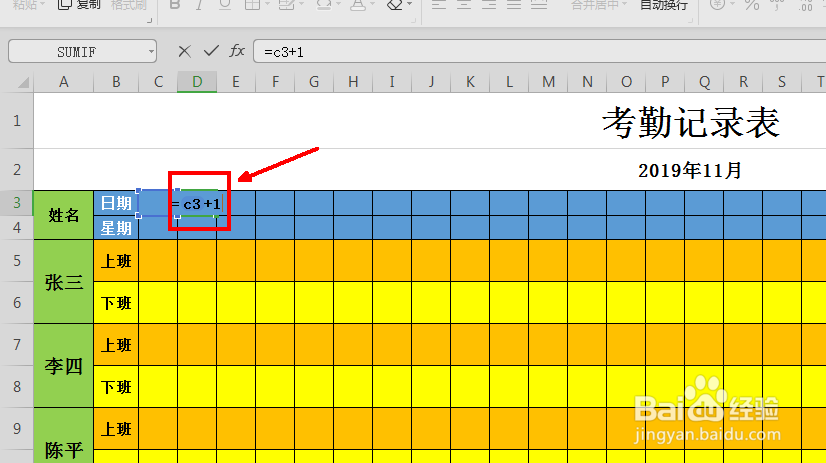Select column R header
Viewport: 826px width, 463px height.
[743, 82]
